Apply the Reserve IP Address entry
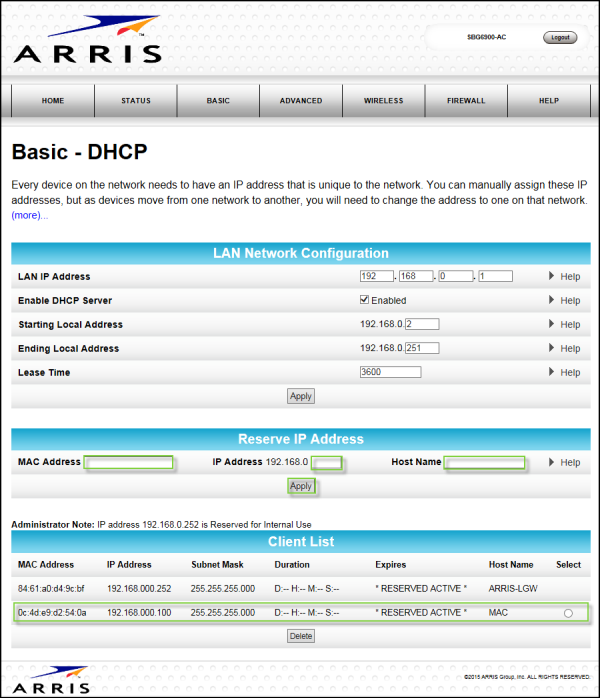This screenshot has width=600, height=698. tap(301, 486)
